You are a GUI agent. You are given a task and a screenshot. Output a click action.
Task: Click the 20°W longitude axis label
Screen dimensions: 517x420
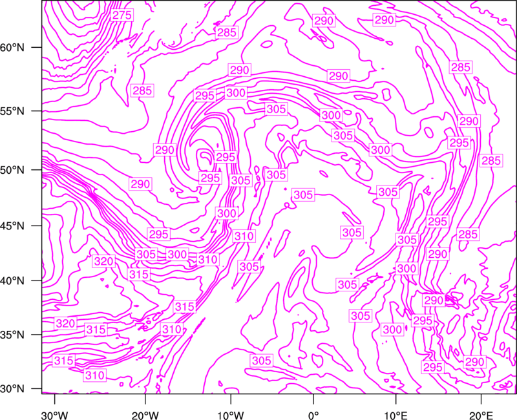(x=145, y=415)
